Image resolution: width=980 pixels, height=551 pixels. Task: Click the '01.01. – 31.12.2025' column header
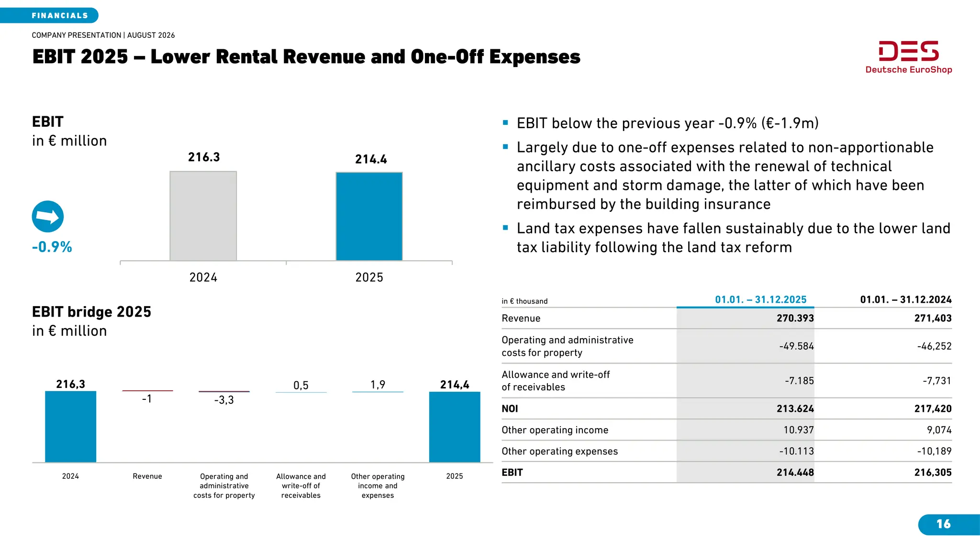coord(761,300)
